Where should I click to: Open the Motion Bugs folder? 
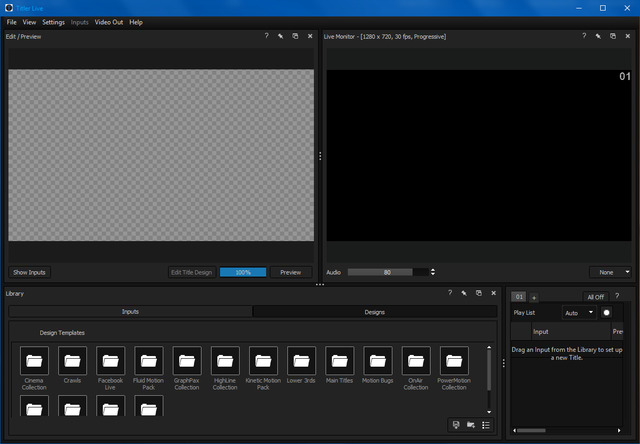click(377, 361)
